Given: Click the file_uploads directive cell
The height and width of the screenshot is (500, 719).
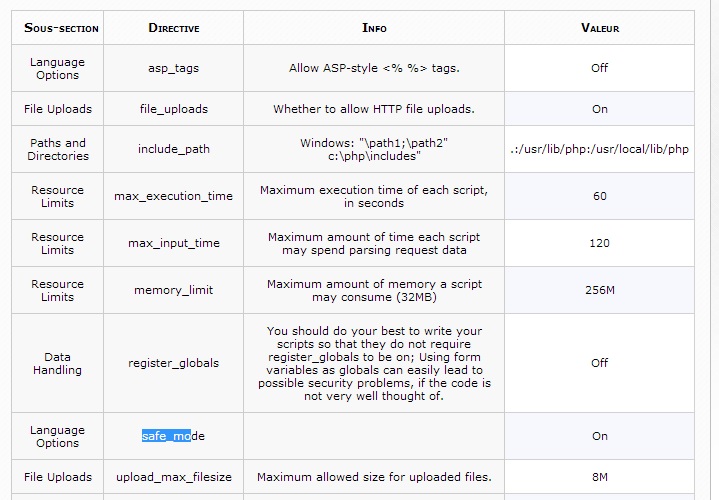Looking at the screenshot, I should pos(174,109).
